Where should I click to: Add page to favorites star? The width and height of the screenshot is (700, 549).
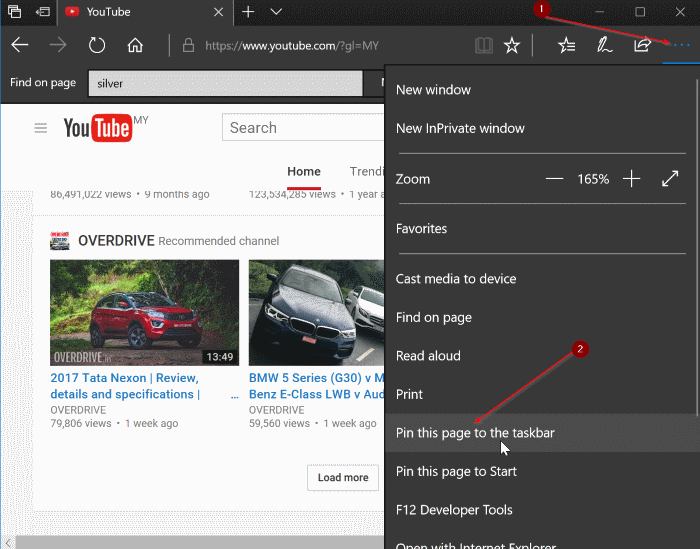point(512,45)
